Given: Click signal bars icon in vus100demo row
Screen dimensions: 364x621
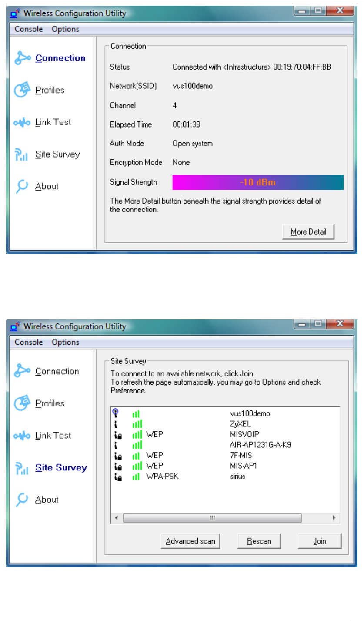Looking at the screenshot, I should tap(136, 413).
